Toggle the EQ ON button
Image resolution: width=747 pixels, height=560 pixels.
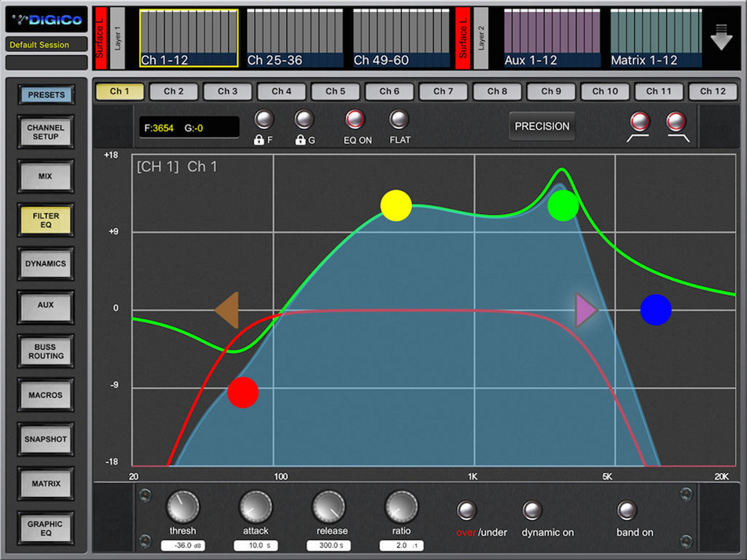click(355, 120)
